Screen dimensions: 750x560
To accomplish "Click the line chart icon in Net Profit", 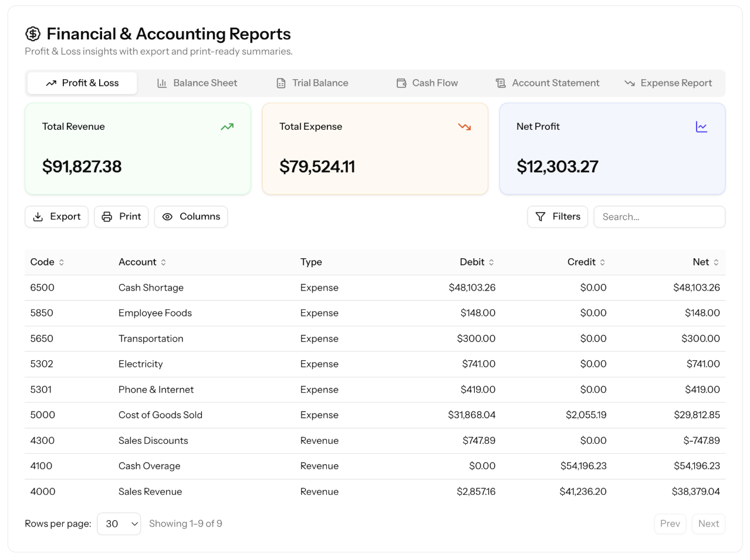I will [x=701, y=127].
